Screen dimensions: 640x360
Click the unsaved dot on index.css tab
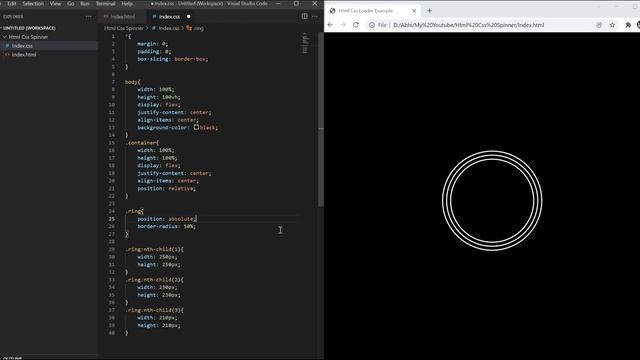click(x=189, y=17)
